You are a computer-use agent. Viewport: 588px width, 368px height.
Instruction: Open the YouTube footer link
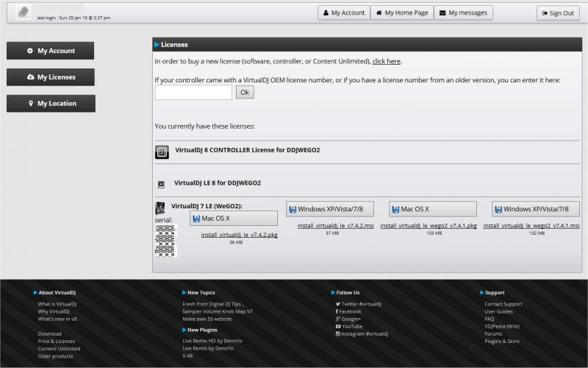click(351, 326)
